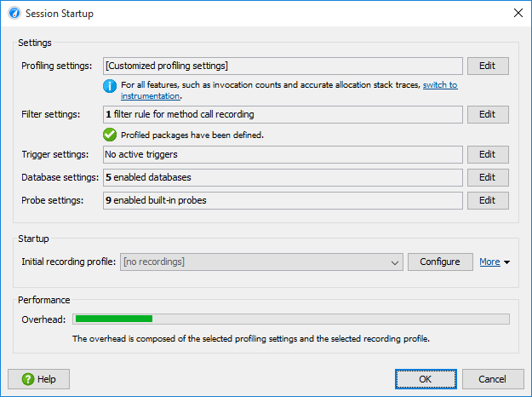
Task: Close the Session Startup window
Action: coord(518,14)
